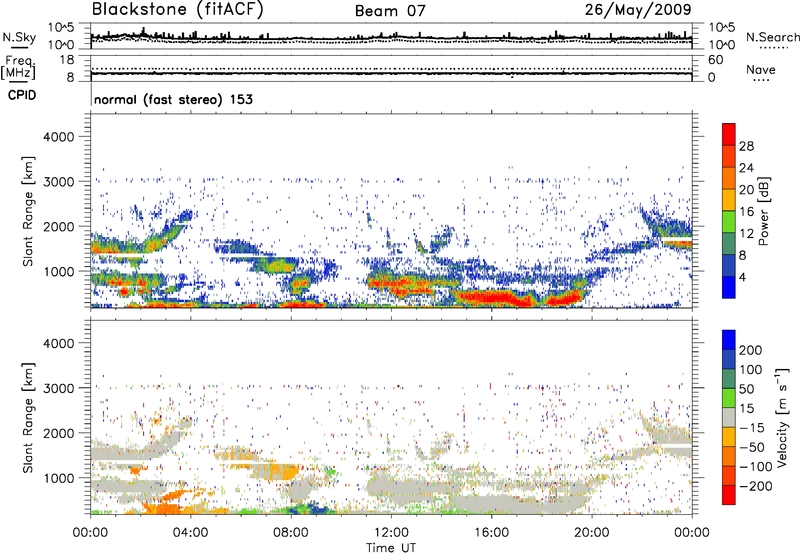Image resolution: width=800 pixels, height=554 pixels.
Task: Click the 'Slant Range [km]' label of power panel
Action: pos(28,211)
